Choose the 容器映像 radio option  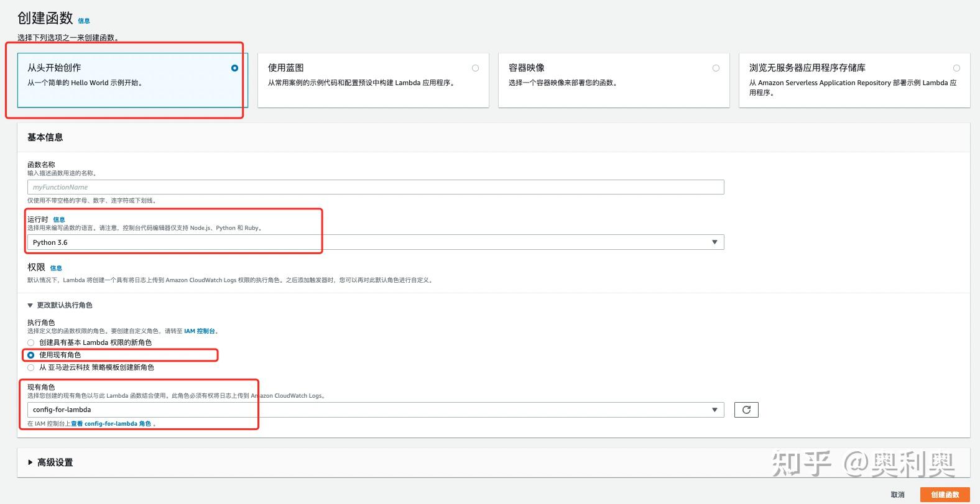[716, 68]
